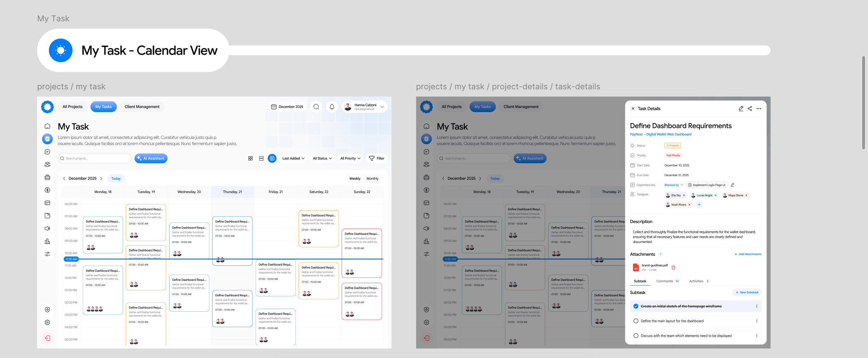Open PayNest – Digital Wallet Web Dashboard link
The height and width of the screenshot is (358, 868).
(661, 135)
